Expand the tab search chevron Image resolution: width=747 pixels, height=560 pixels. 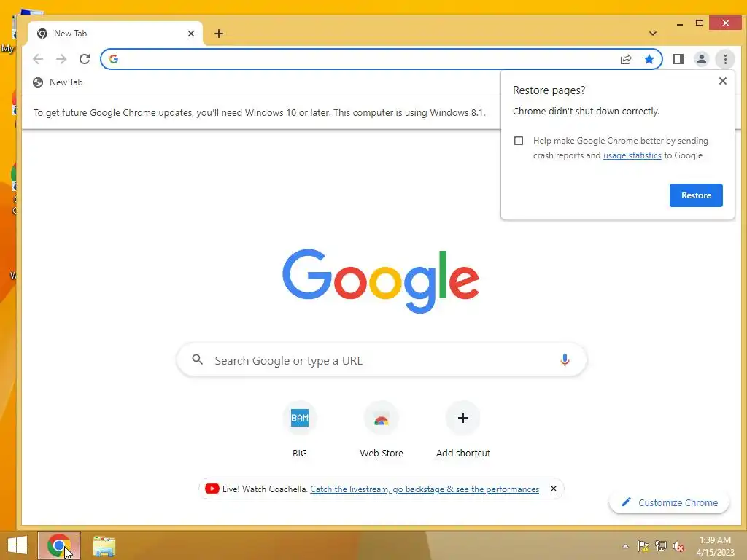point(653,34)
